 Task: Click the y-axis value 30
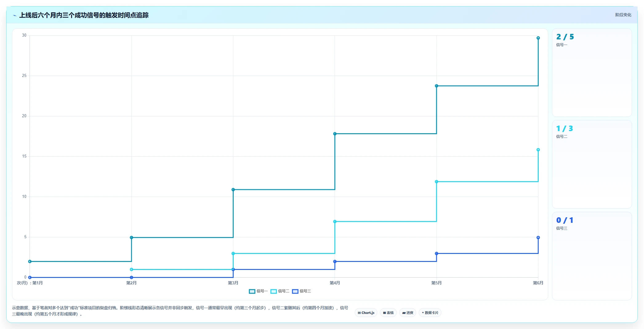(x=24, y=35)
